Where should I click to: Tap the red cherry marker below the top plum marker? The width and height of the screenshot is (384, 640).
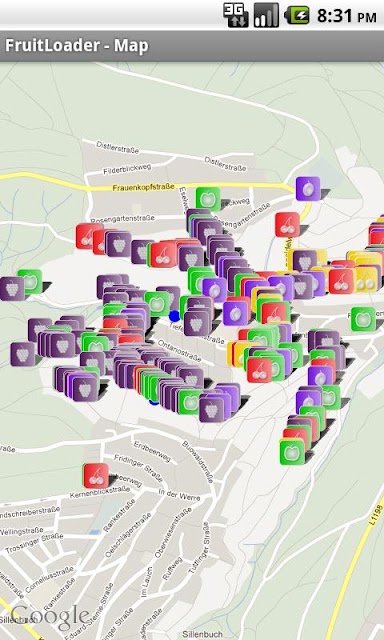coord(287,224)
